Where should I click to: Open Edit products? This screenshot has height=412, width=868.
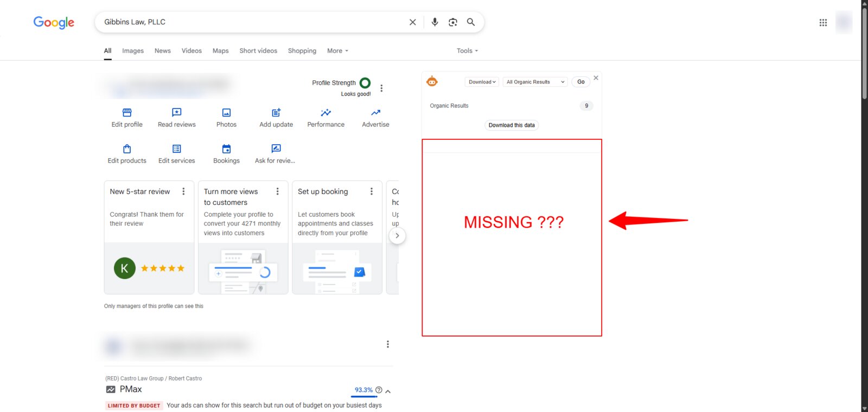[x=127, y=154]
